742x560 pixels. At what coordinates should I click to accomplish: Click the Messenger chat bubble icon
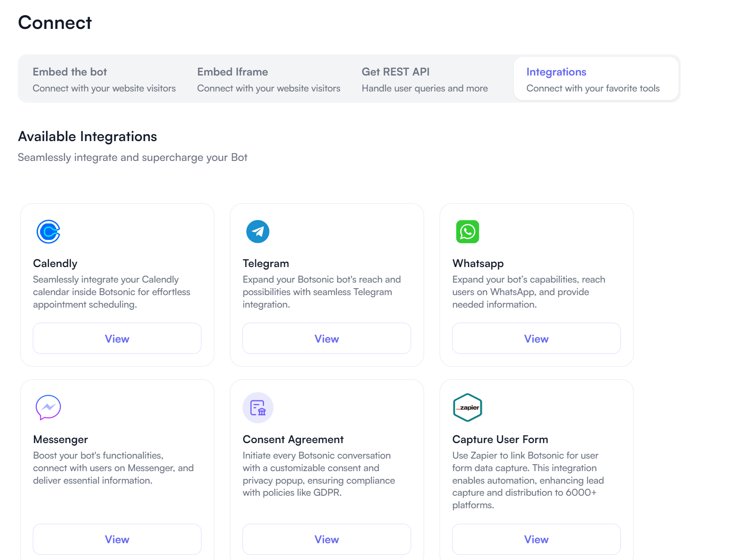[48, 407]
